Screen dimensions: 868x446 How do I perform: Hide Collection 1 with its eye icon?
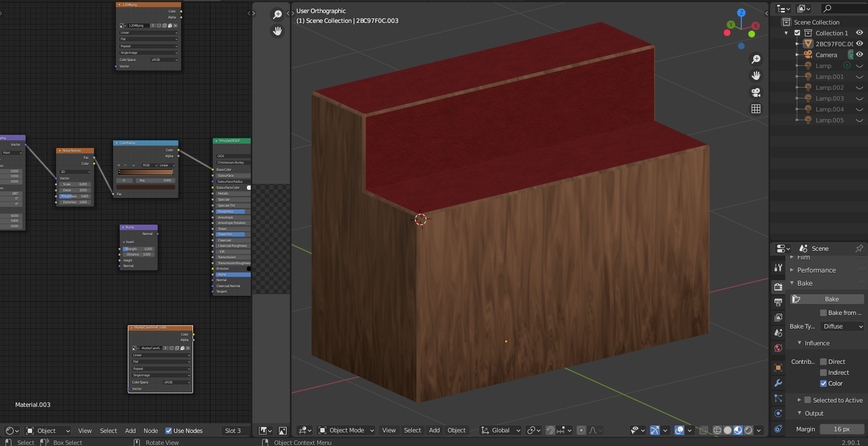pyautogui.click(x=859, y=33)
